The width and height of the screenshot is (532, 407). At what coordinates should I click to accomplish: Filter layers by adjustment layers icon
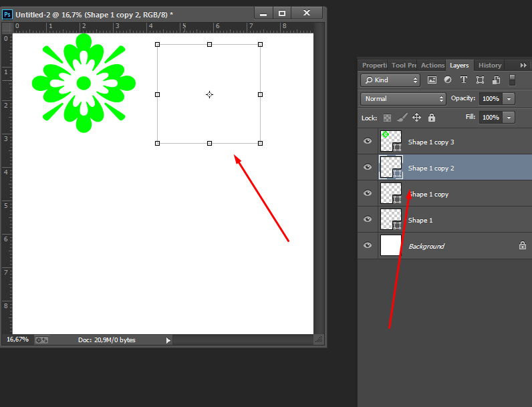[448, 80]
